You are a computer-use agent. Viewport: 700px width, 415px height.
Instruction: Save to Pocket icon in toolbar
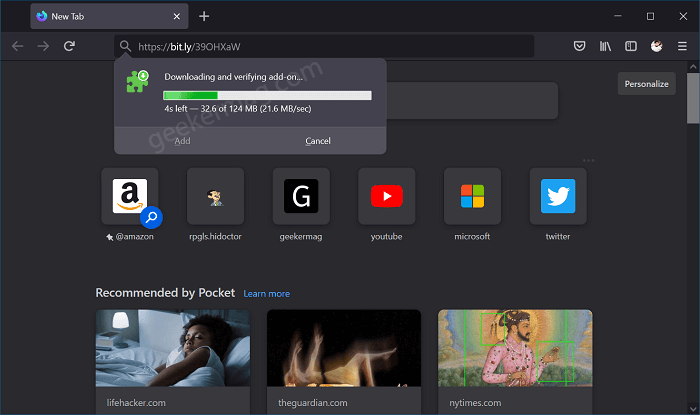(579, 46)
